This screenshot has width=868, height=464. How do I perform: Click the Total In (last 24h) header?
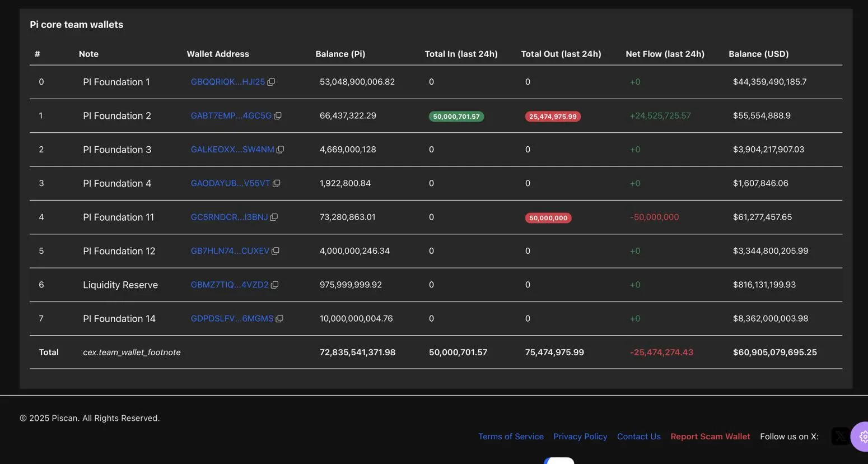461,54
